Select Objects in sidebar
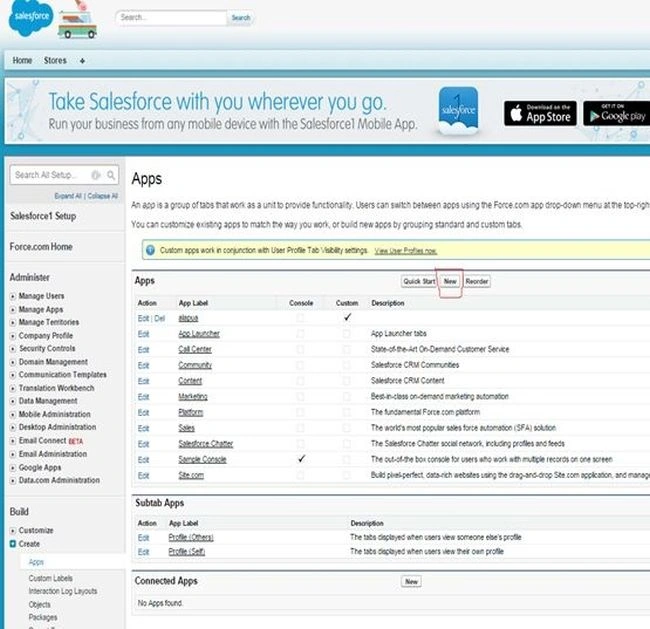The width and height of the screenshot is (650, 629). (x=39, y=605)
